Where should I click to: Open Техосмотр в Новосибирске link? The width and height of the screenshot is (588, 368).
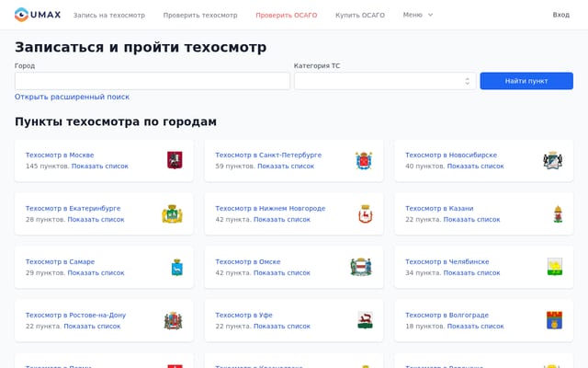pyautogui.click(x=451, y=155)
